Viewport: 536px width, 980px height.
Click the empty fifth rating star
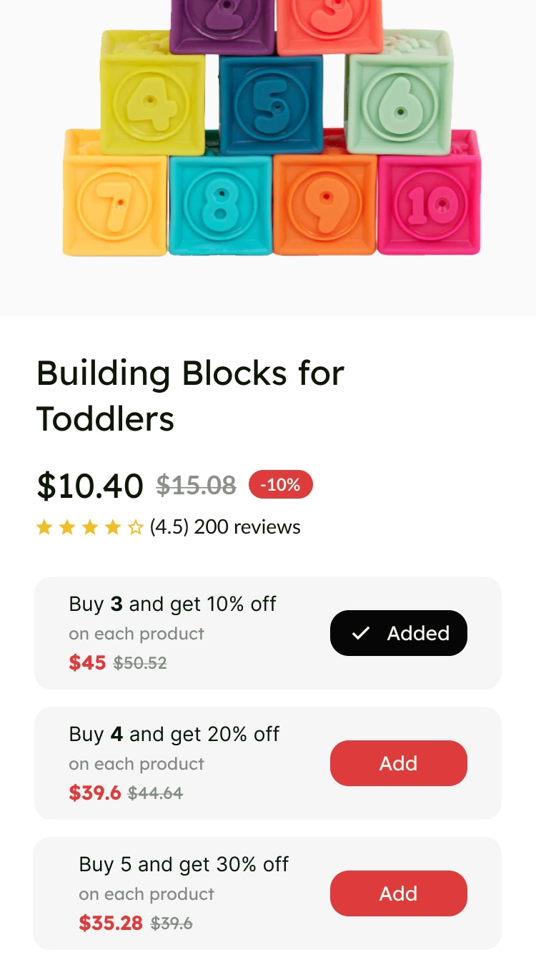click(135, 528)
